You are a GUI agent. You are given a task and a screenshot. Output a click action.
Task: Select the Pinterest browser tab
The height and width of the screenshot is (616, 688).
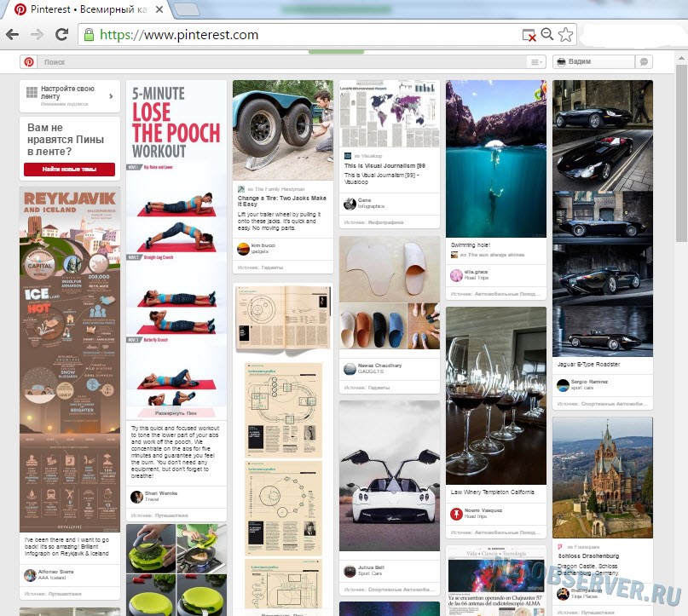(88, 9)
